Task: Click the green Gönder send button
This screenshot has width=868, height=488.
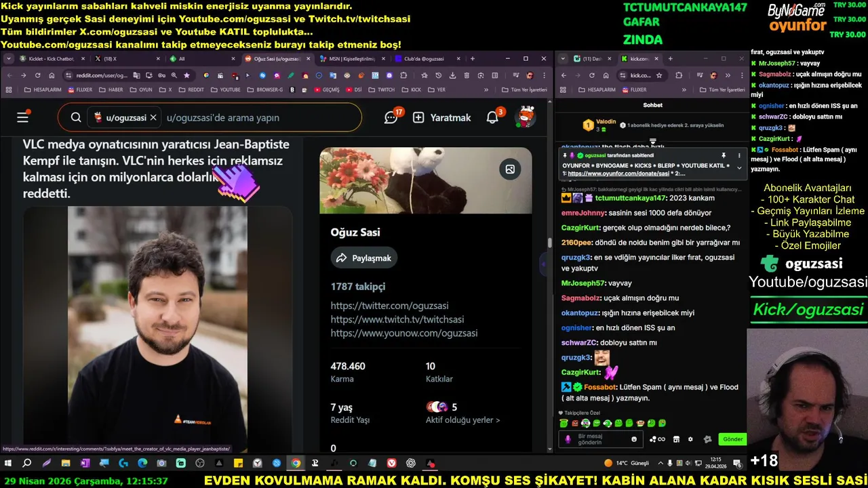Action: coord(732,439)
